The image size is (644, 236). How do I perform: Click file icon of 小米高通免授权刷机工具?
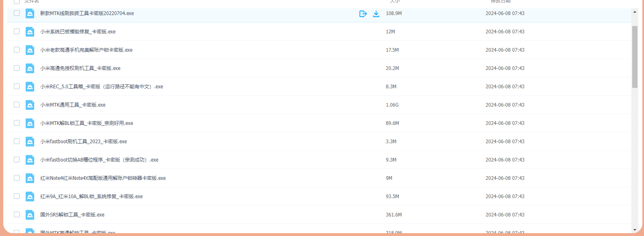[30, 68]
